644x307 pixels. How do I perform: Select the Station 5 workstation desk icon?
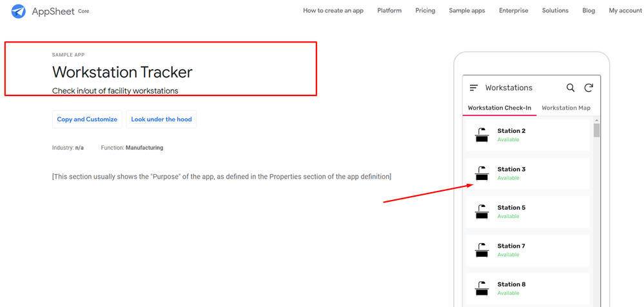click(482, 212)
